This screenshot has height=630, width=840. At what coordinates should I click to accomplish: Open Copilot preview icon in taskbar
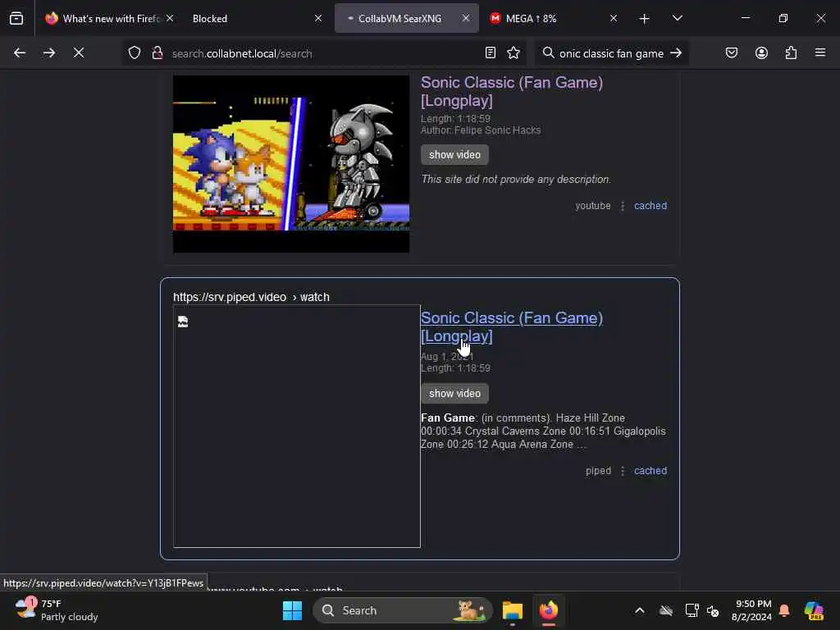(x=814, y=610)
